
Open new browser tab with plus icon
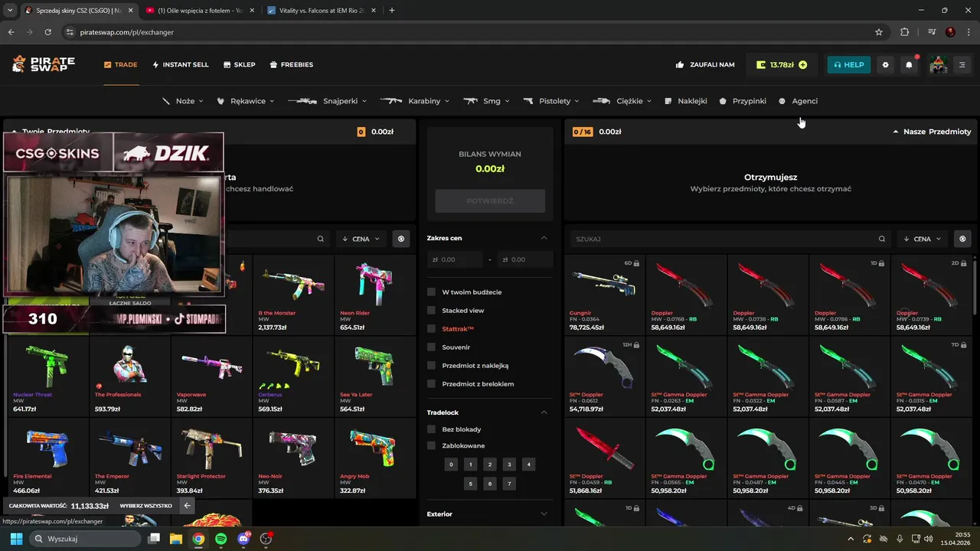pos(392,11)
